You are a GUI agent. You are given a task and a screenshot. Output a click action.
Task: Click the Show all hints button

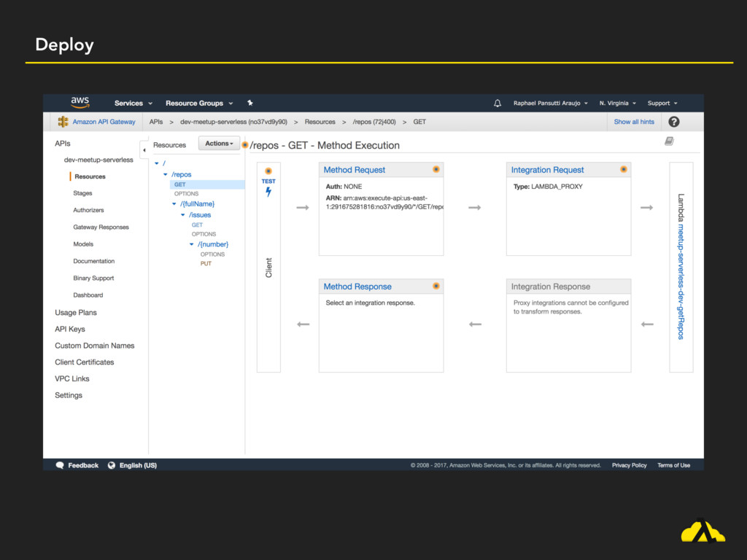[634, 122]
